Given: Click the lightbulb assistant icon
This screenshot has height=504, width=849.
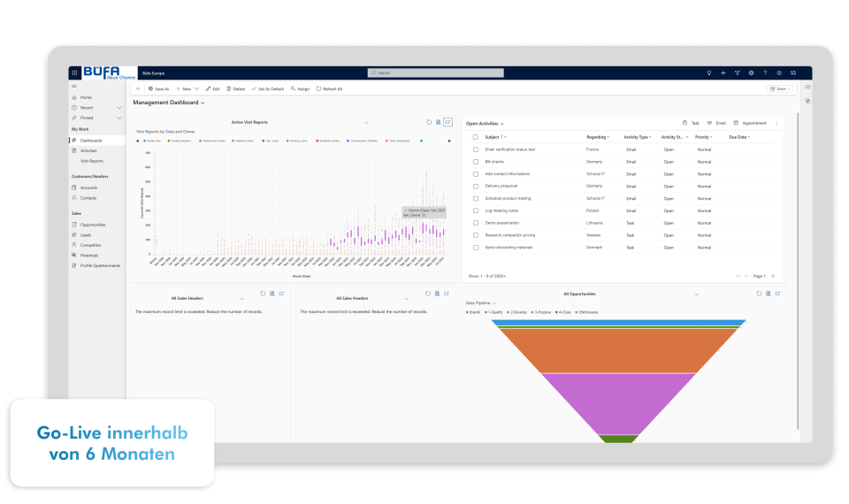Looking at the screenshot, I should (x=708, y=73).
